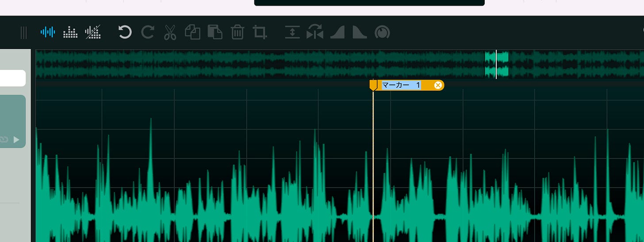Viewport: 644px width, 242px height.
Task: Click the highlighted region in overview waveform
Action: (497, 64)
